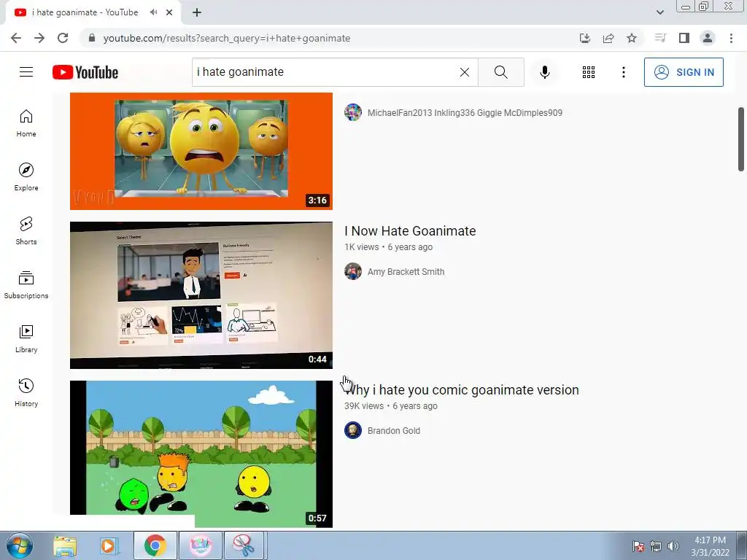Open Windows Explorer from taskbar
Image resolution: width=747 pixels, height=560 pixels.
pos(65,546)
